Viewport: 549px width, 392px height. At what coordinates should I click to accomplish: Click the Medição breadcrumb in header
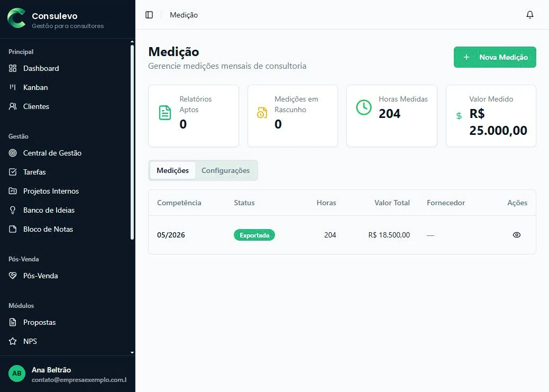184,15
